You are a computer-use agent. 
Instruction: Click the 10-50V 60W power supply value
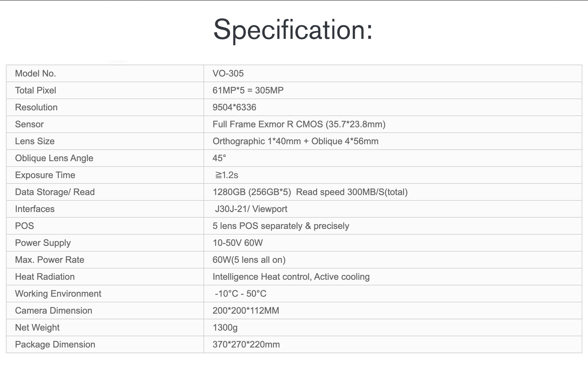point(238,243)
